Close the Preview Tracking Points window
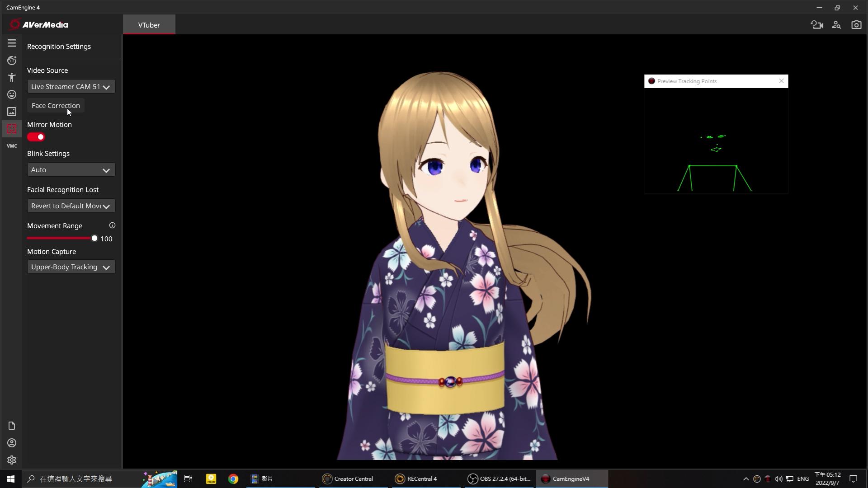The image size is (868, 488). pos(781,81)
